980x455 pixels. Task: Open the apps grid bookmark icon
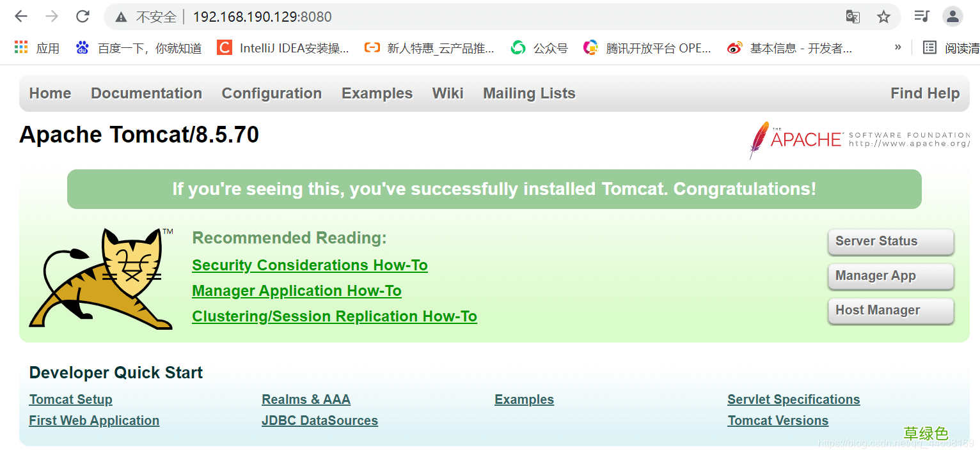pos(21,47)
